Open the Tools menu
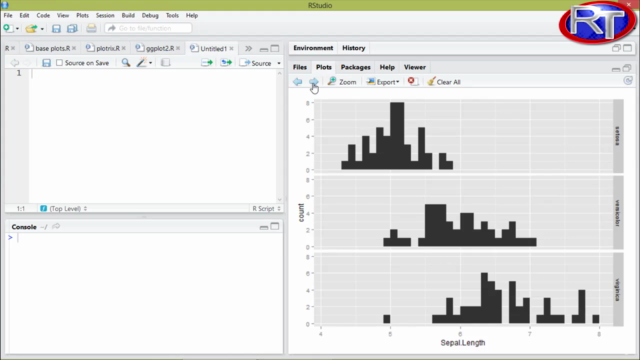 (172, 15)
